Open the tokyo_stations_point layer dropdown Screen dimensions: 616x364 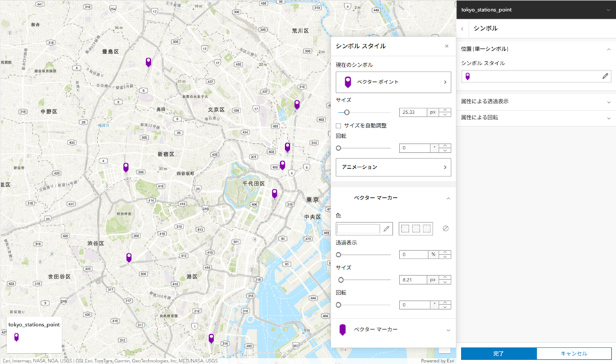point(608,10)
